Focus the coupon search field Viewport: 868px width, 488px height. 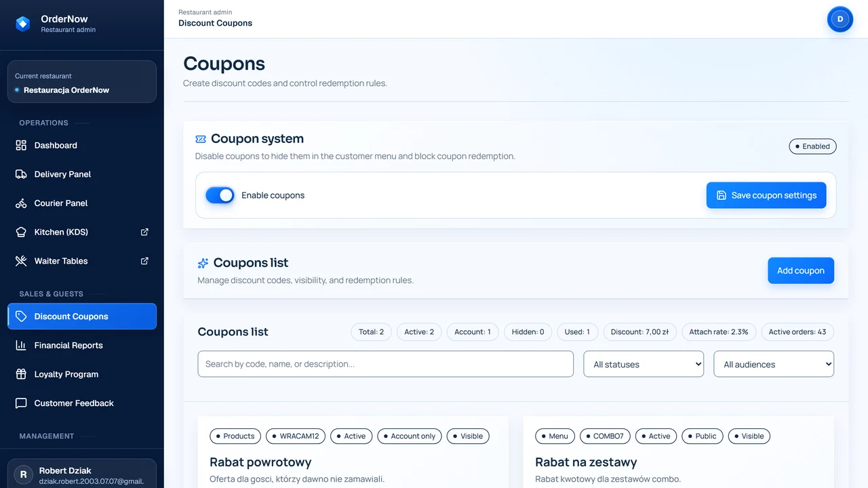pyautogui.click(x=386, y=364)
